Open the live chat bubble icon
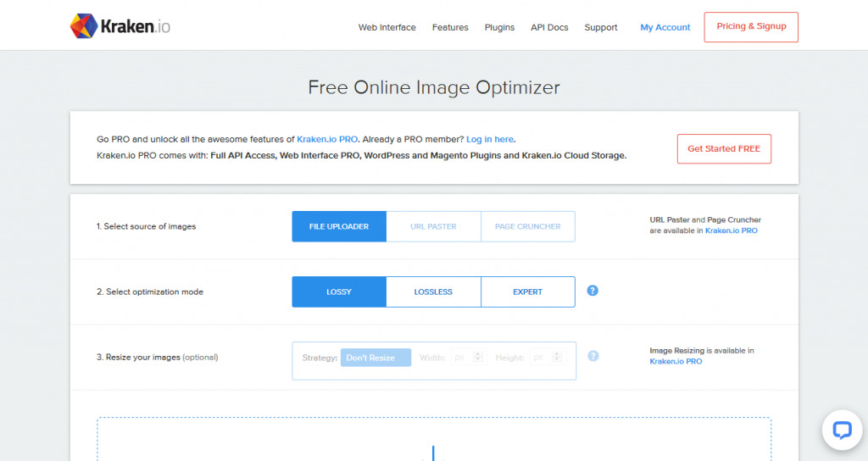Screen dimensions: 868x461 tap(842, 430)
